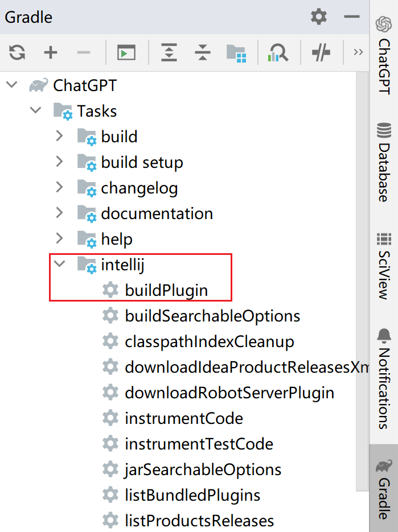Viewport: 398px width, 532px height.
Task: Expand all tree nodes icon
Action: click(169, 52)
